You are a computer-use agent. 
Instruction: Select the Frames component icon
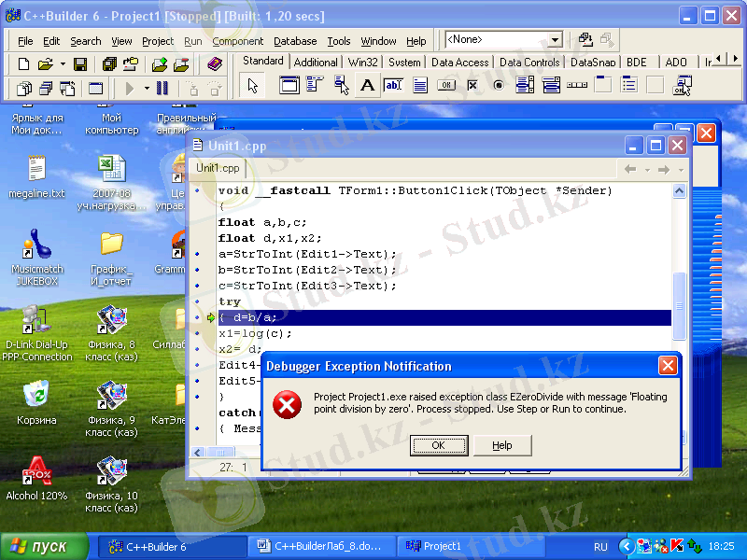(289, 86)
